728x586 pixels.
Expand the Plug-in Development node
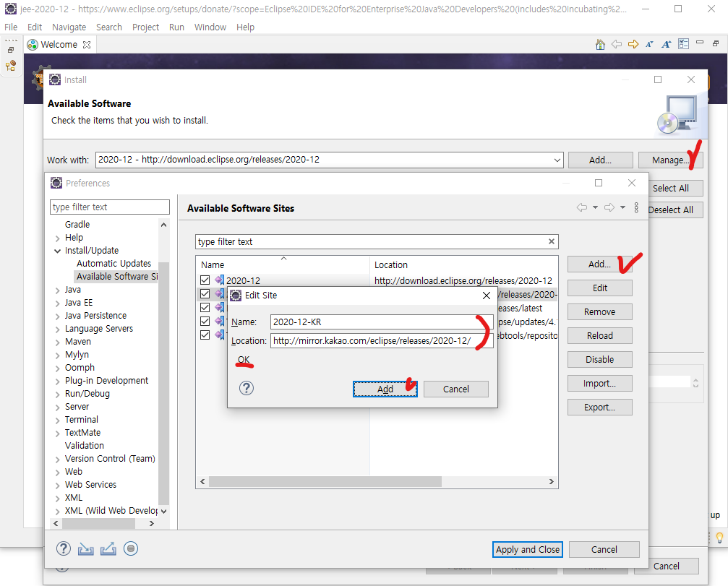58,382
